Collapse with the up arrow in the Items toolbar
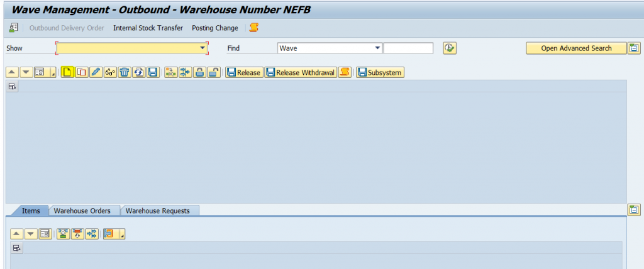Image resolution: width=644 pixels, height=269 pixels. point(16,234)
